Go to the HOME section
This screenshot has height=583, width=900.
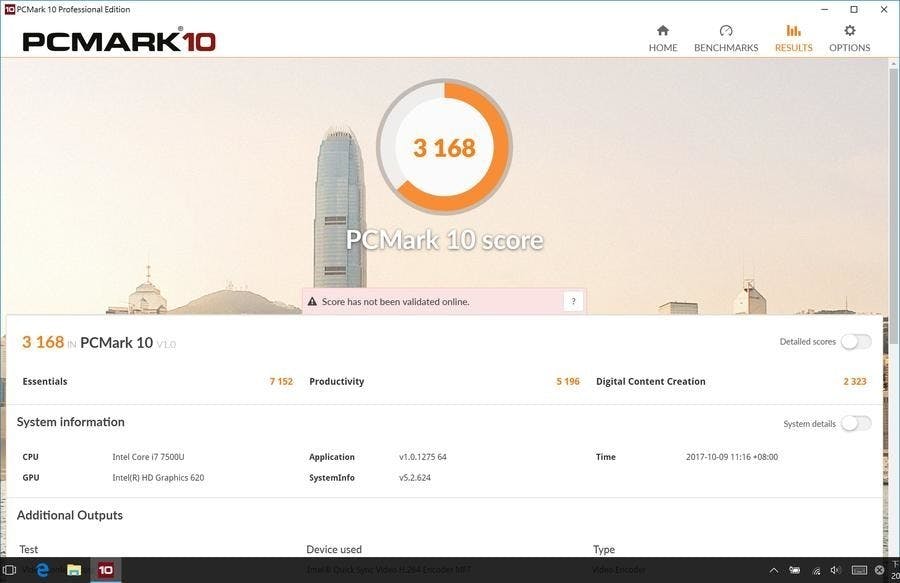(x=663, y=38)
